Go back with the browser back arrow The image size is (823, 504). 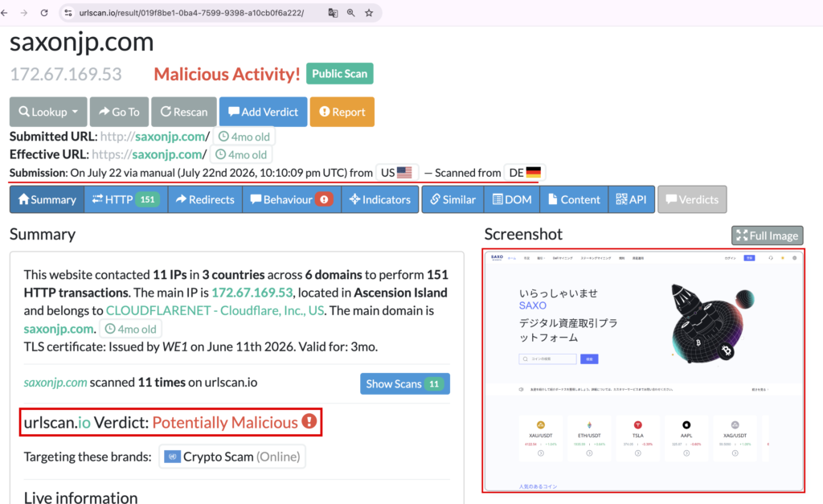click(x=5, y=13)
